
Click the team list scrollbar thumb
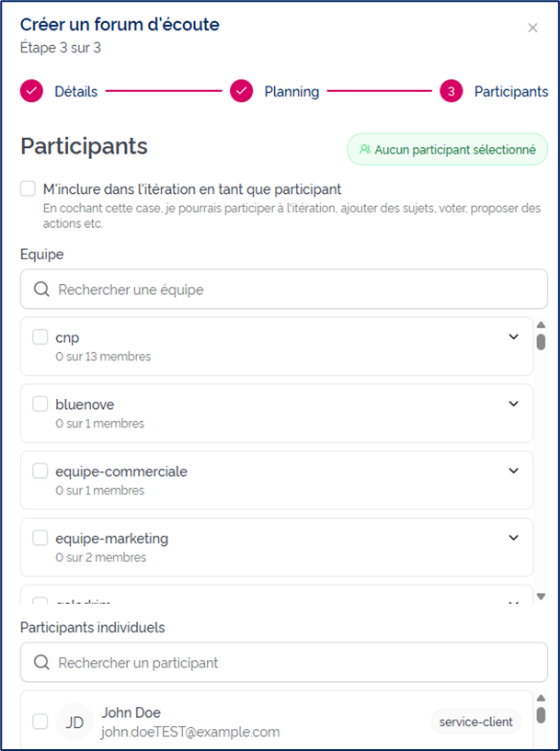click(x=541, y=342)
